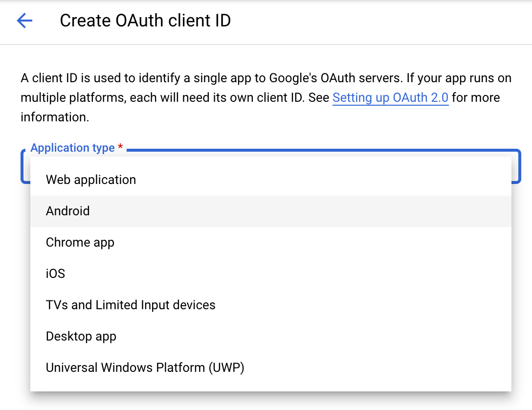Viewport: 532px width, 410px height.
Task: Click the Application type dropdown's right edge
Action: [x=516, y=166]
